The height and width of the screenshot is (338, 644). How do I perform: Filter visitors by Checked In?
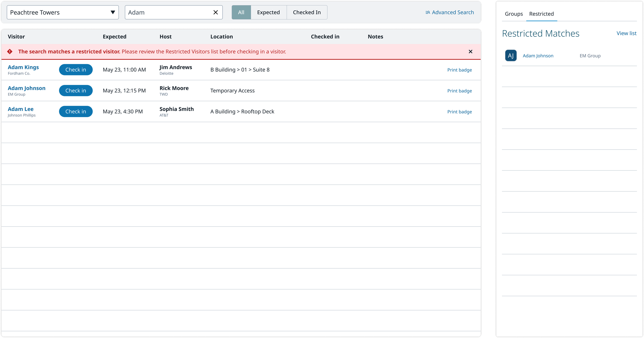pos(307,12)
